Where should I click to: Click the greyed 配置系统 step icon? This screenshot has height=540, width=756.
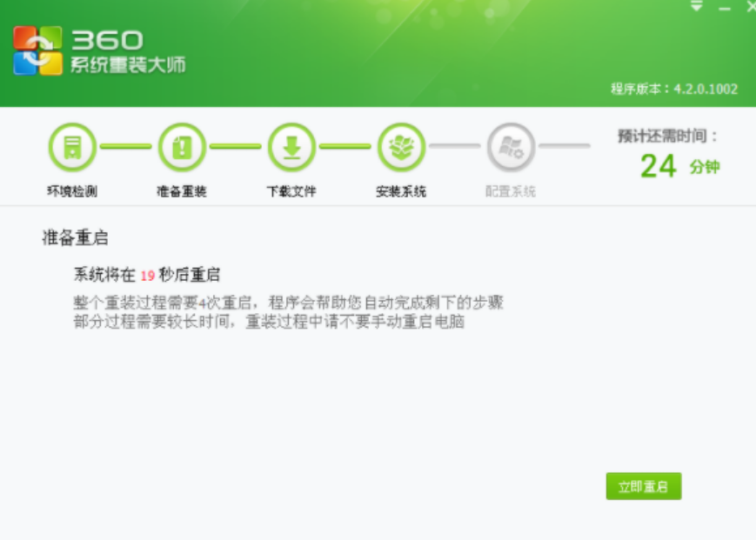[x=511, y=147]
